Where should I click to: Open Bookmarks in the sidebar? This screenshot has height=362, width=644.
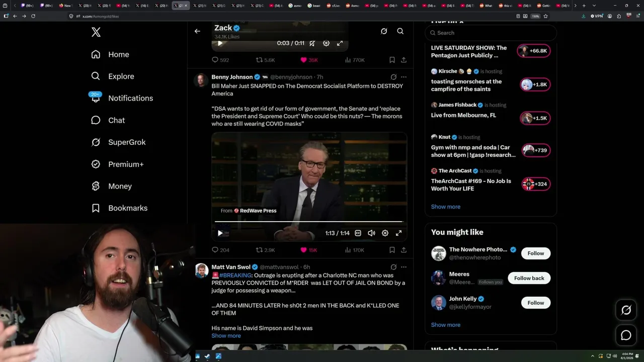(119, 208)
